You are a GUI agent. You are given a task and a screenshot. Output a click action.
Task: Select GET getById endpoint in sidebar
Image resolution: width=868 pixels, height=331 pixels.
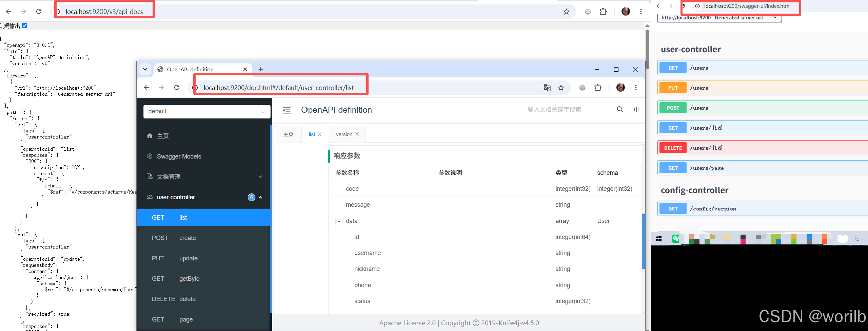coord(203,279)
